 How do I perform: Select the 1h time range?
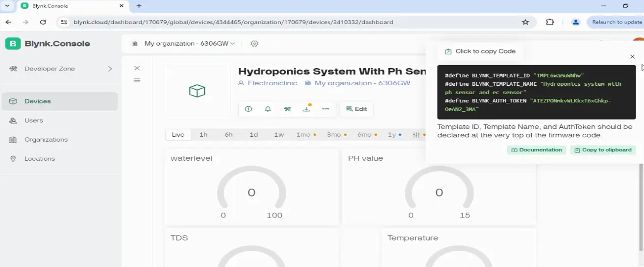(x=203, y=135)
